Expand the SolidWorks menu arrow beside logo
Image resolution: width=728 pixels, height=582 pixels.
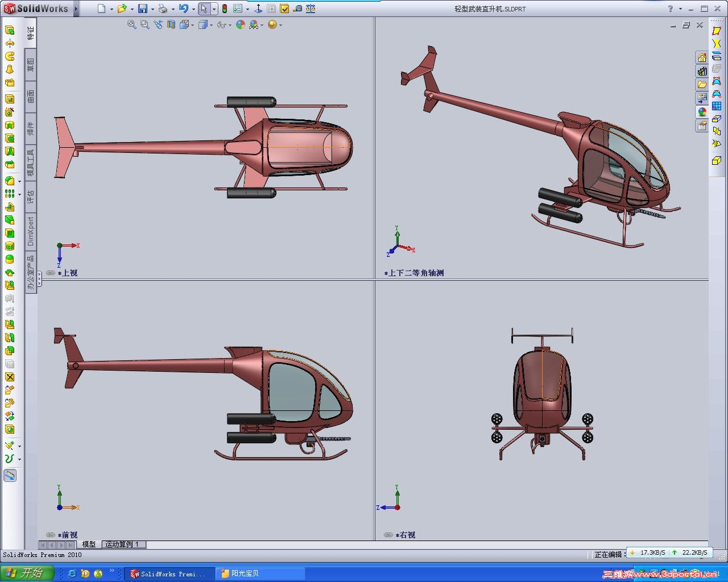click(75, 9)
